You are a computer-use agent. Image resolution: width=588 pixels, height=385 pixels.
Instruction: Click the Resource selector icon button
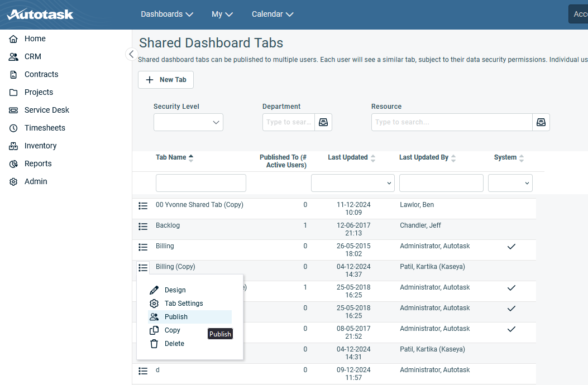541,122
